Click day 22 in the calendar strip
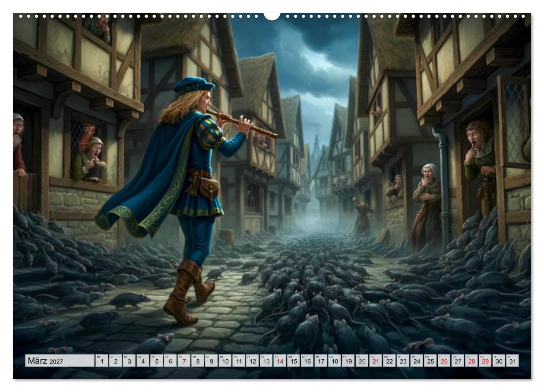 (389, 361)
